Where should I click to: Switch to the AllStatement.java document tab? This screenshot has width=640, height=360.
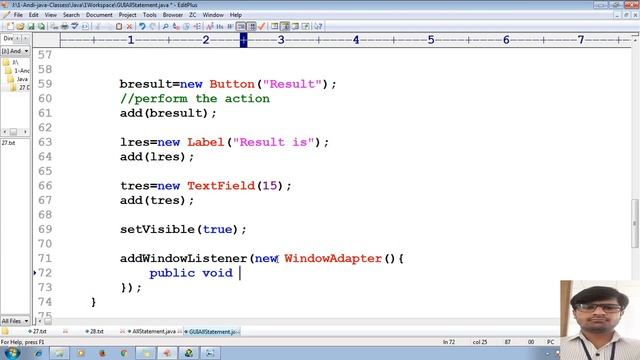(153, 331)
